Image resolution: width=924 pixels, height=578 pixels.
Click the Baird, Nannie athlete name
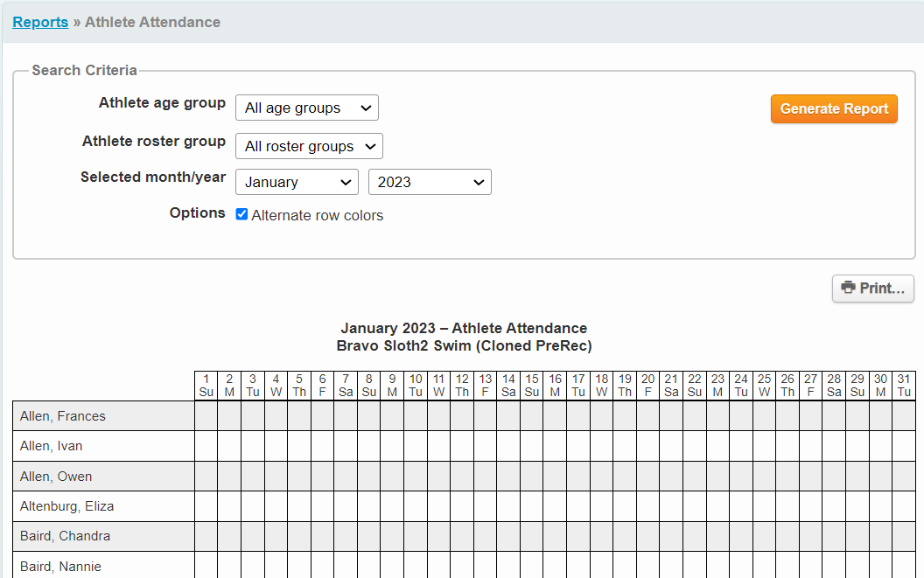click(x=60, y=567)
